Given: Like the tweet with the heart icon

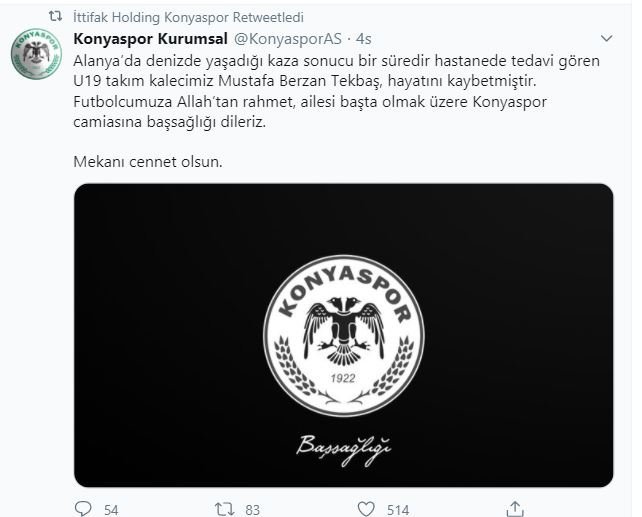Looking at the screenshot, I should (x=366, y=509).
